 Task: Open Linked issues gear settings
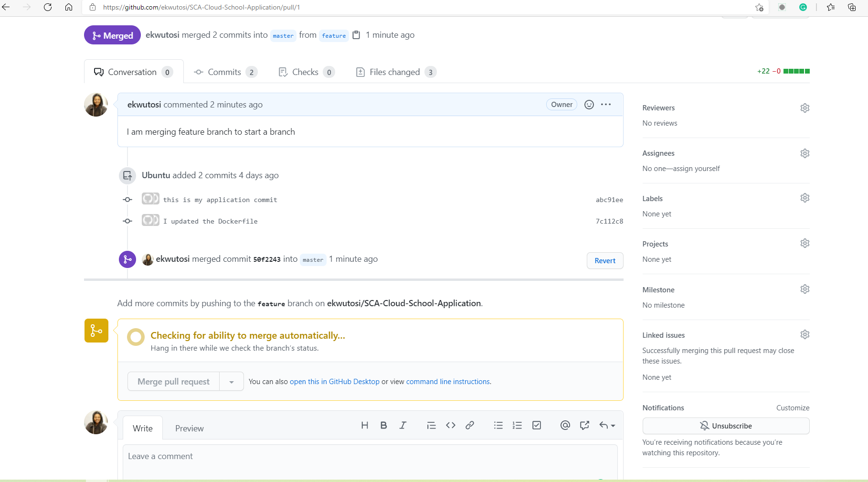click(x=805, y=334)
